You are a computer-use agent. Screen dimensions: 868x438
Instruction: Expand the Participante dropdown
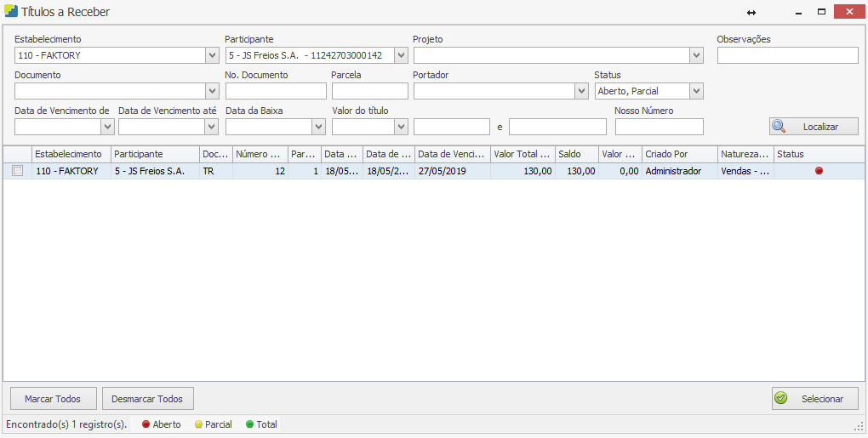click(401, 55)
